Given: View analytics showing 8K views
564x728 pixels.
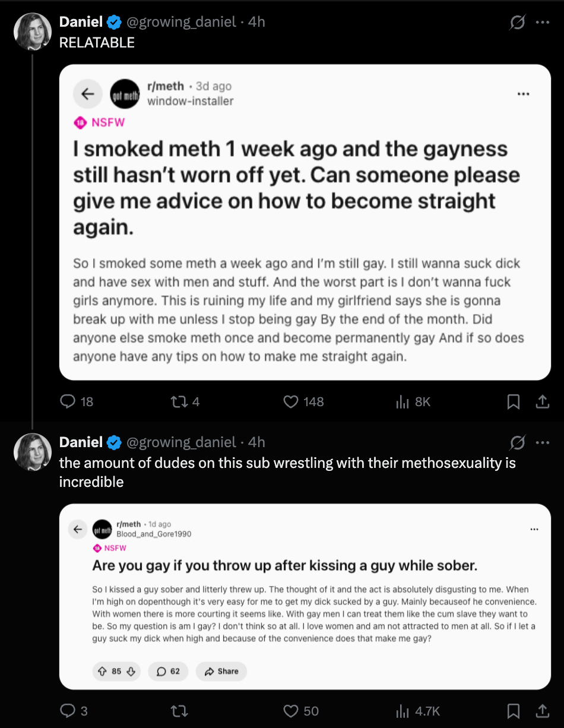Looking at the screenshot, I should coord(413,402).
